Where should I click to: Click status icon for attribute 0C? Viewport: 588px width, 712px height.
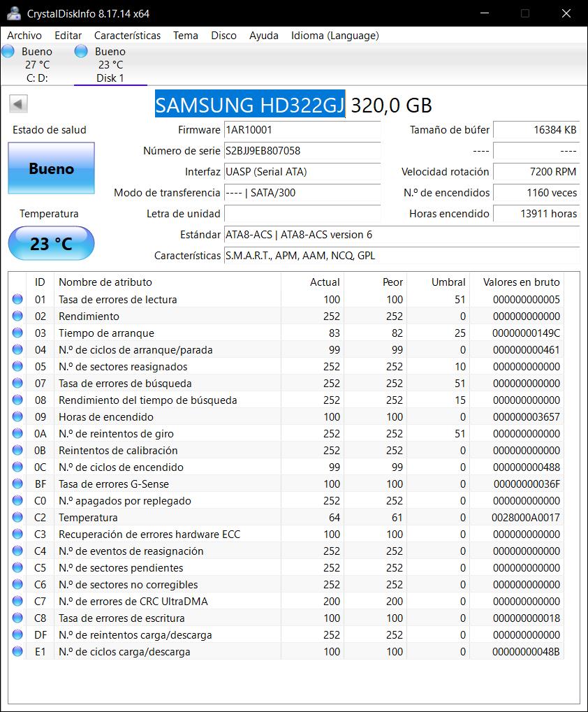17,467
